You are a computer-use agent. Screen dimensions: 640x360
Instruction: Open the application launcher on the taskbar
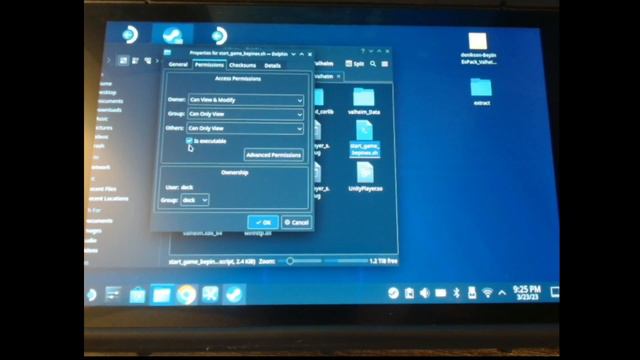(x=91, y=294)
